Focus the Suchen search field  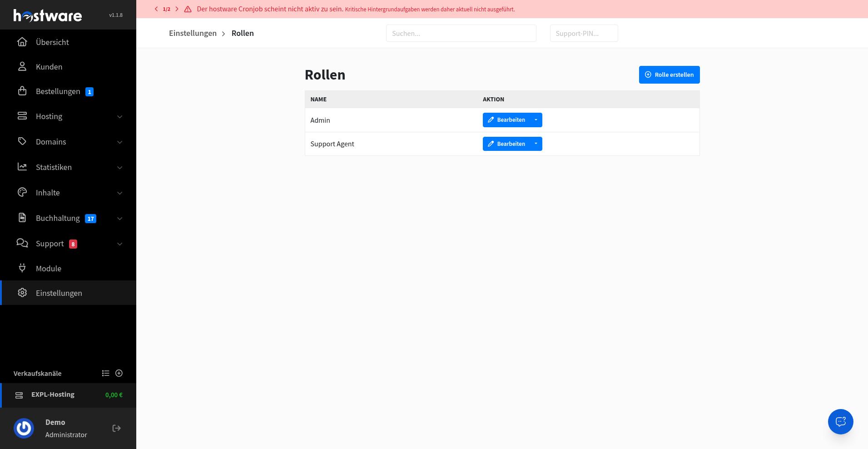tap(461, 33)
